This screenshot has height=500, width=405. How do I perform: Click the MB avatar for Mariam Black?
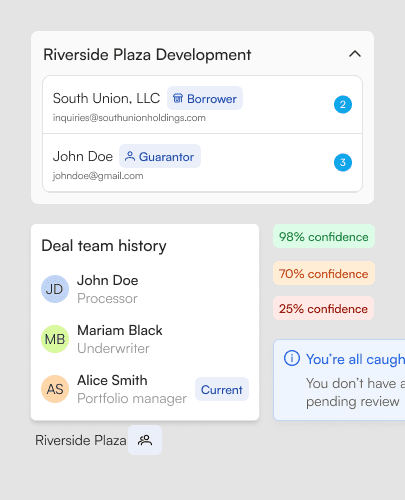[x=55, y=339]
